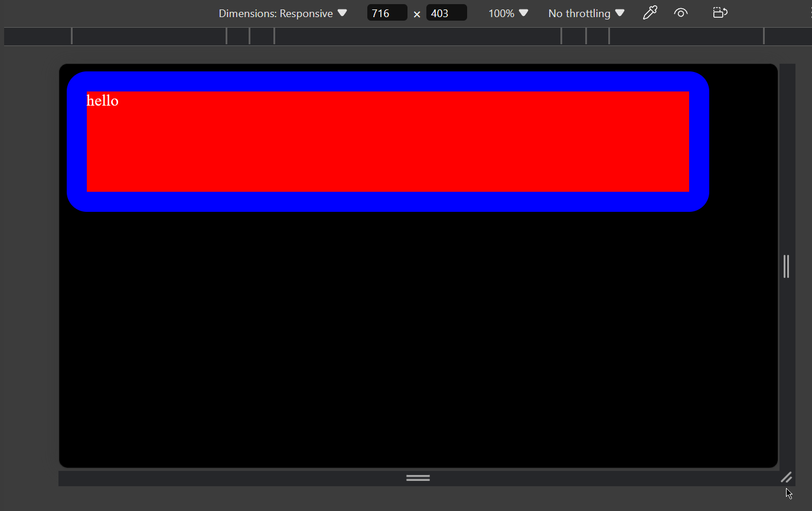Click the diagonal corner resize handle
This screenshot has width=812, height=511.
(786, 477)
